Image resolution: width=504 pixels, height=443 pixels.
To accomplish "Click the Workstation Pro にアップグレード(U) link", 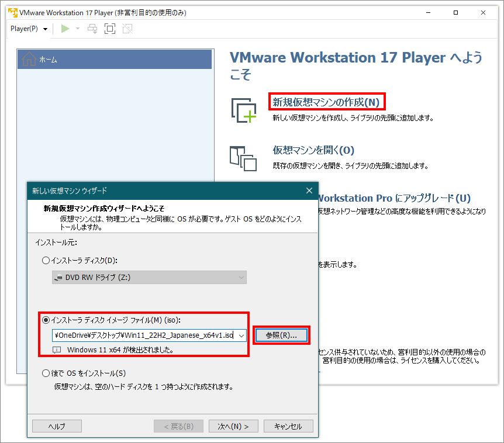I will click(x=394, y=198).
